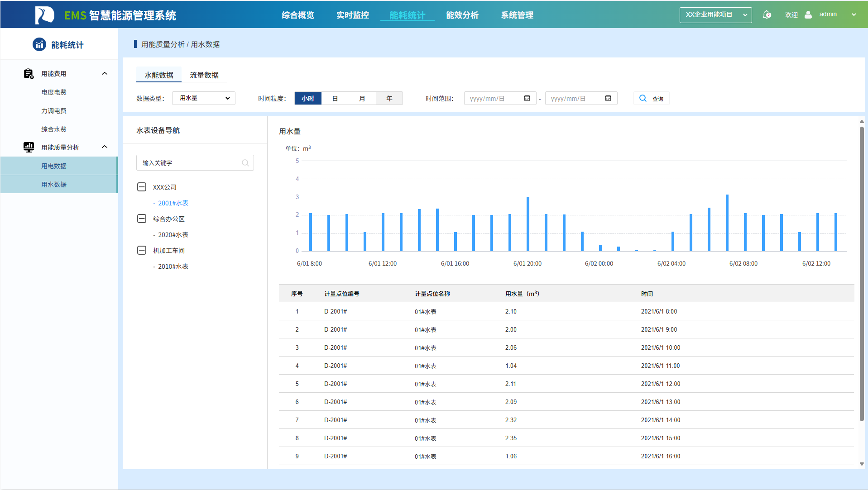Screen dimensions: 868x490
Task: Open the start date calendar icon
Action: 527,98
